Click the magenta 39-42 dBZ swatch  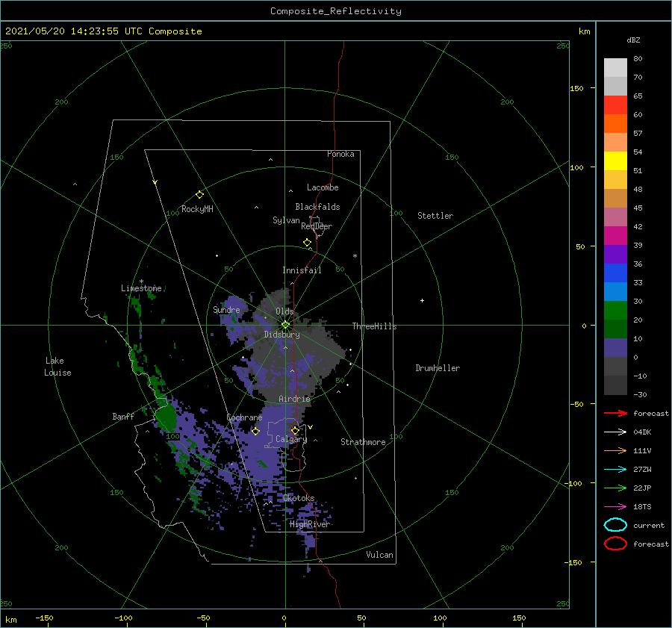coord(615,236)
